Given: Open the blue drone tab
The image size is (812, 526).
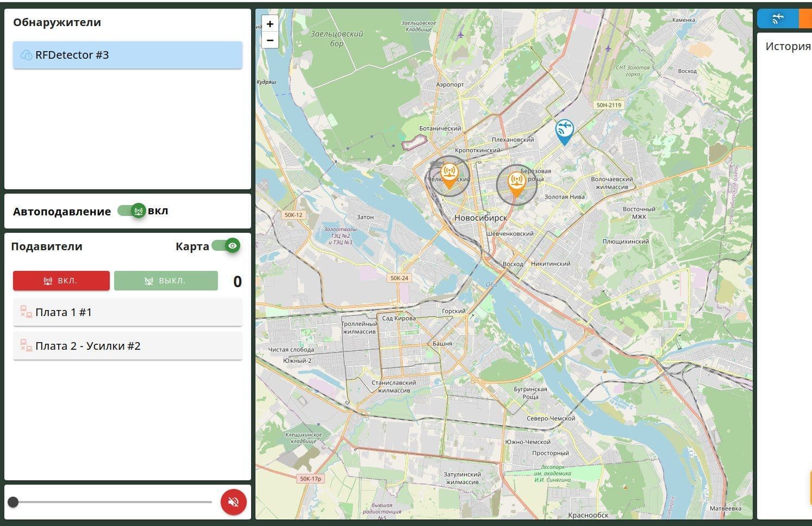Looking at the screenshot, I should (x=778, y=18).
